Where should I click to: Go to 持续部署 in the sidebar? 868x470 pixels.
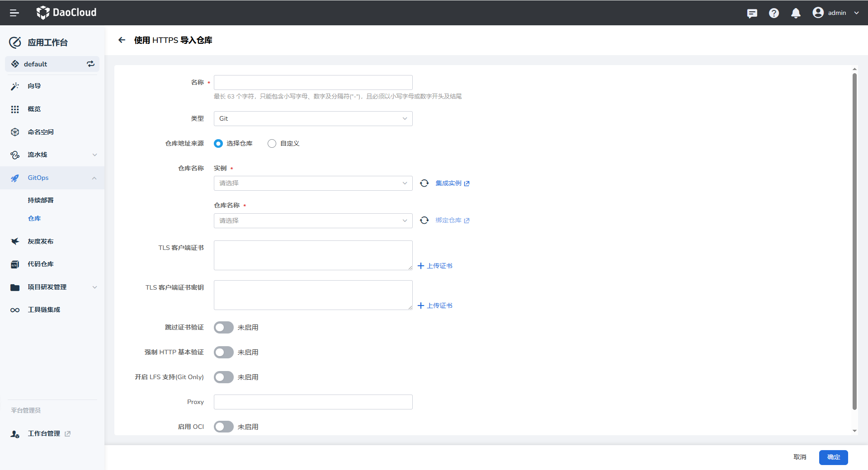(41, 200)
